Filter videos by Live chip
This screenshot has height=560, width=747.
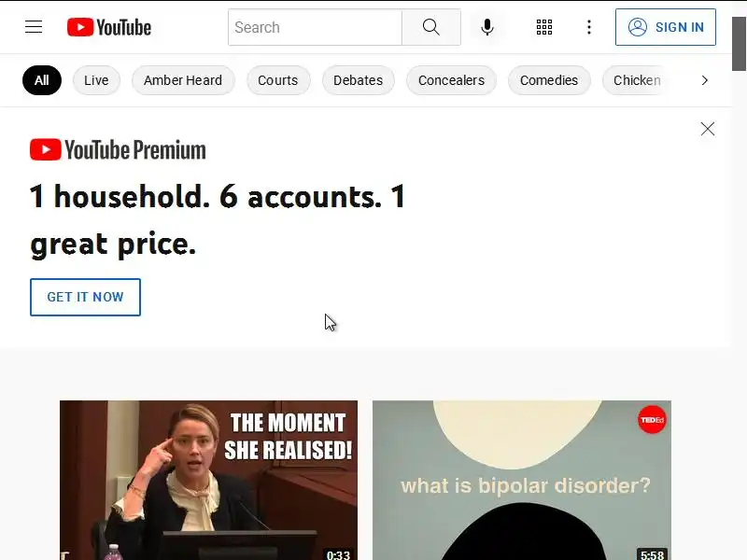click(96, 80)
